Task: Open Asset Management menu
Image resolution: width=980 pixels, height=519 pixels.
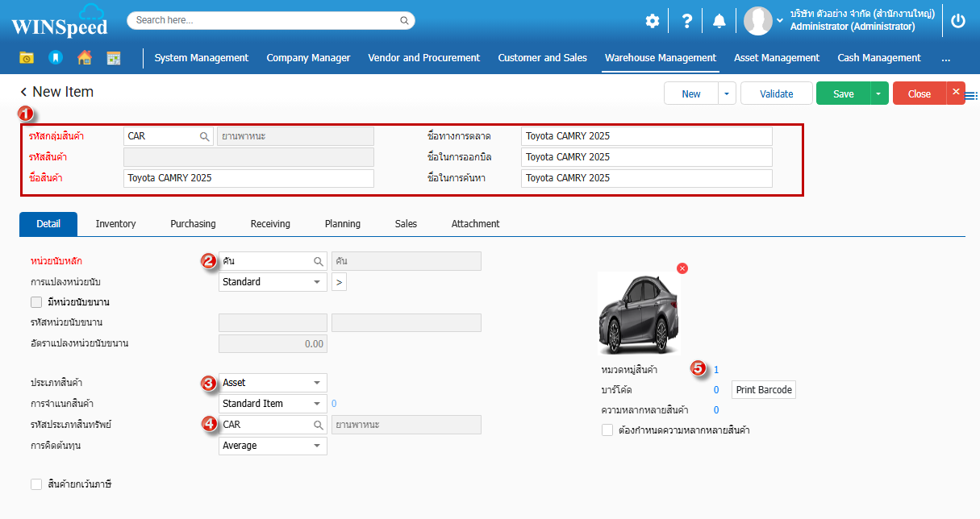Action: coord(776,58)
